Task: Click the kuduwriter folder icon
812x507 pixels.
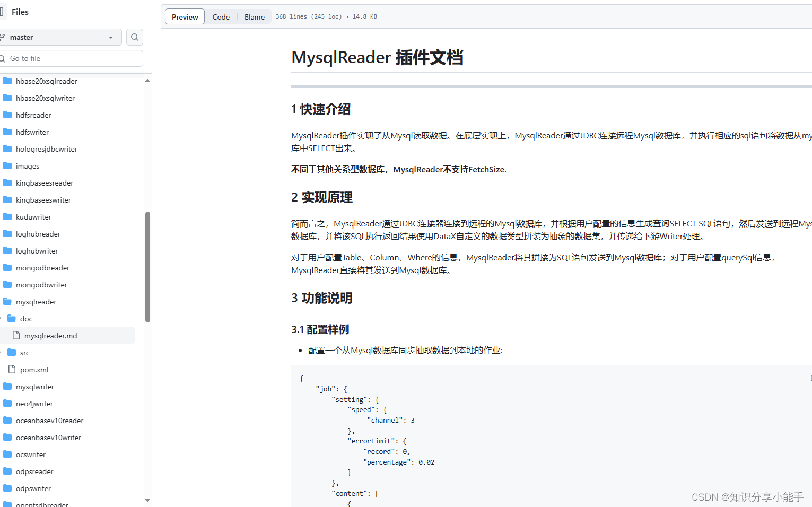Action: (7, 217)
